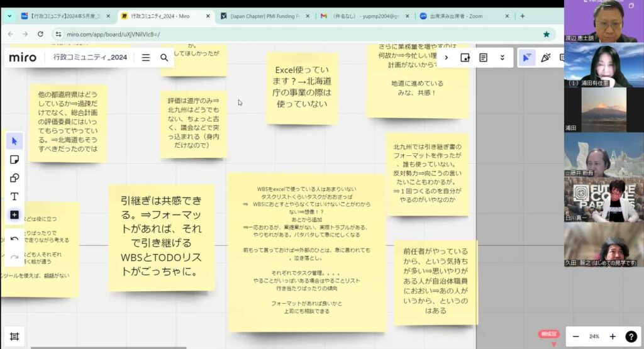Click 渡辺 恵士朗 video thumbnail
644x349 pixels.
(x=604, y=21)
